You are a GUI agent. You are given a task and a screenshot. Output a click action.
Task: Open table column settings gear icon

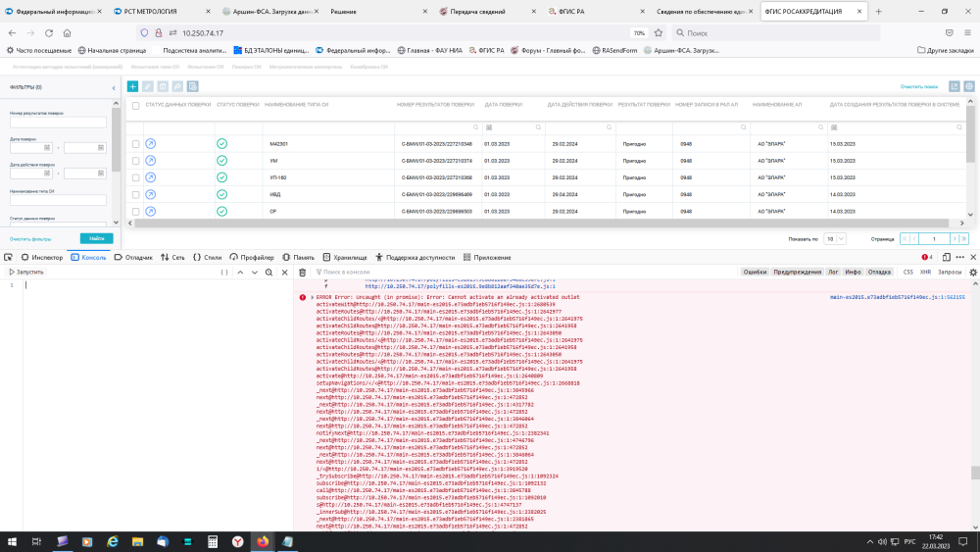point(968,86)
